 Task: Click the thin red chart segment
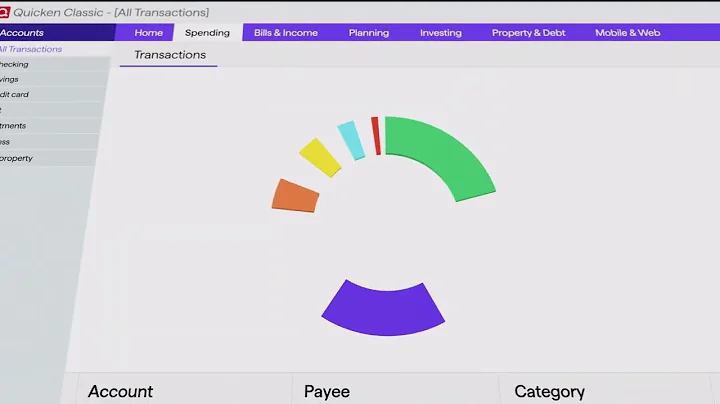point(376,136)
